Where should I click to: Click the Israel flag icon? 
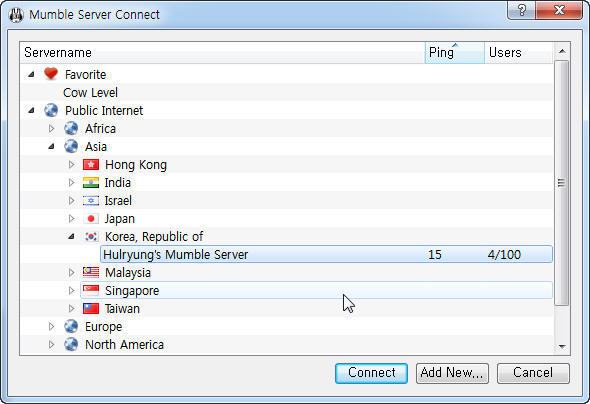click(91, 200)
